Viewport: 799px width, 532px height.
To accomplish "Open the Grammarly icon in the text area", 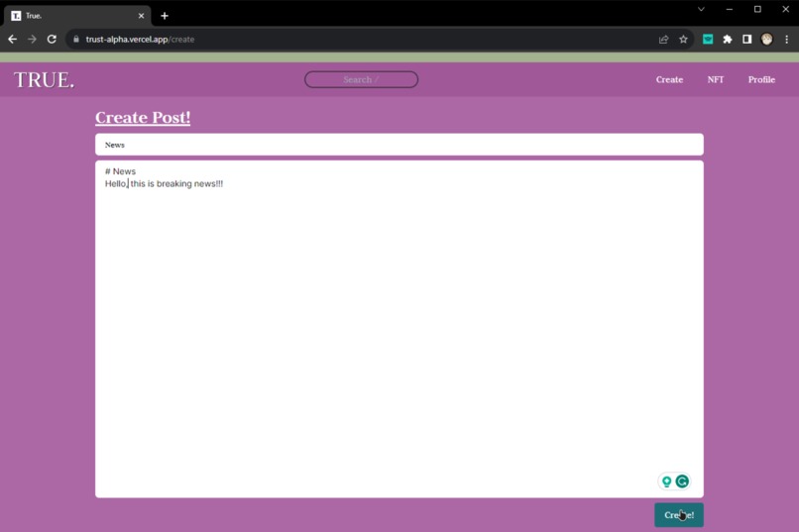I will tap(682, 481).
